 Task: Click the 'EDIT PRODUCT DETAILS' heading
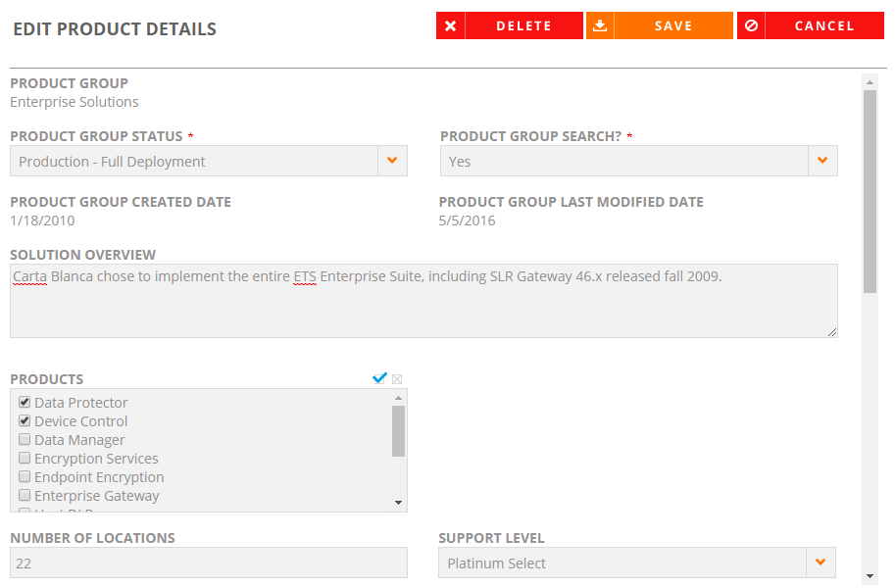pyautogui.click(x=115, y=29)
